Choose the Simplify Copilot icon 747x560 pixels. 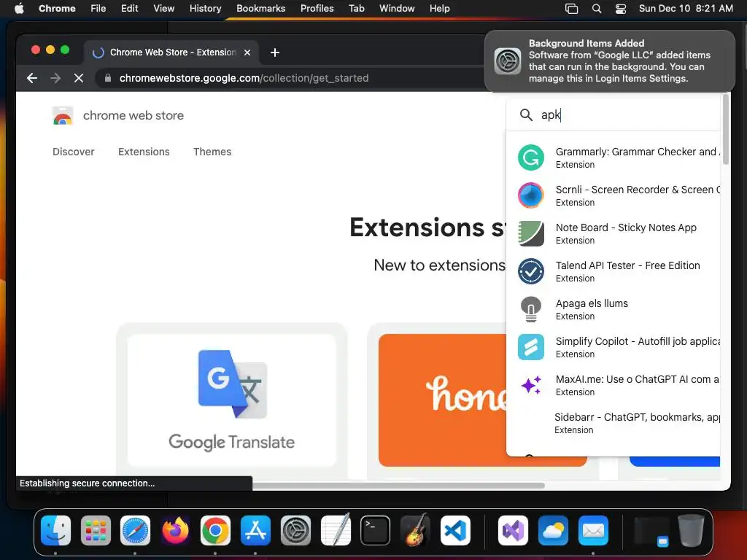point(531,347)
